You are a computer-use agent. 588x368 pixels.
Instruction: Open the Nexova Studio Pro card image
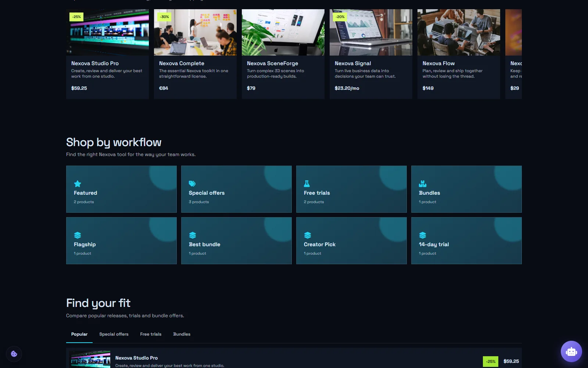click(x=107, y=32)
